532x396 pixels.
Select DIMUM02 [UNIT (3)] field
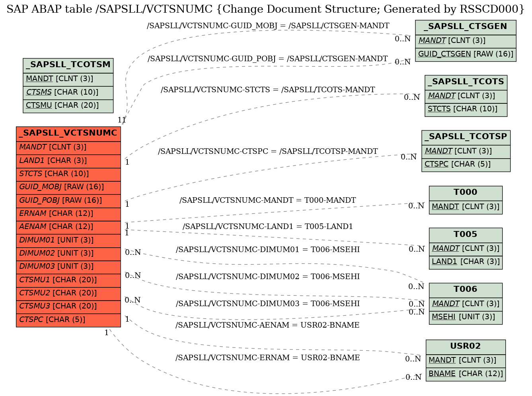point(68,253)
